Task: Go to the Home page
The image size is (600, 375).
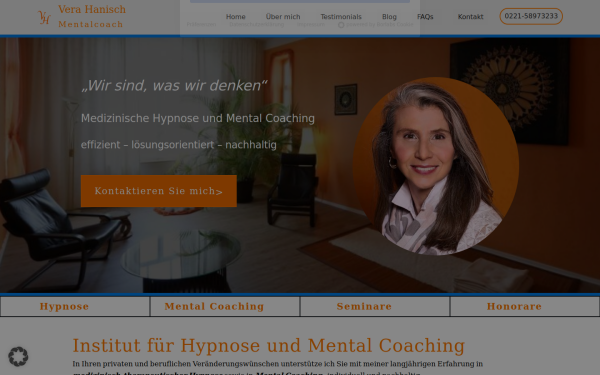Action: (235, 16)
